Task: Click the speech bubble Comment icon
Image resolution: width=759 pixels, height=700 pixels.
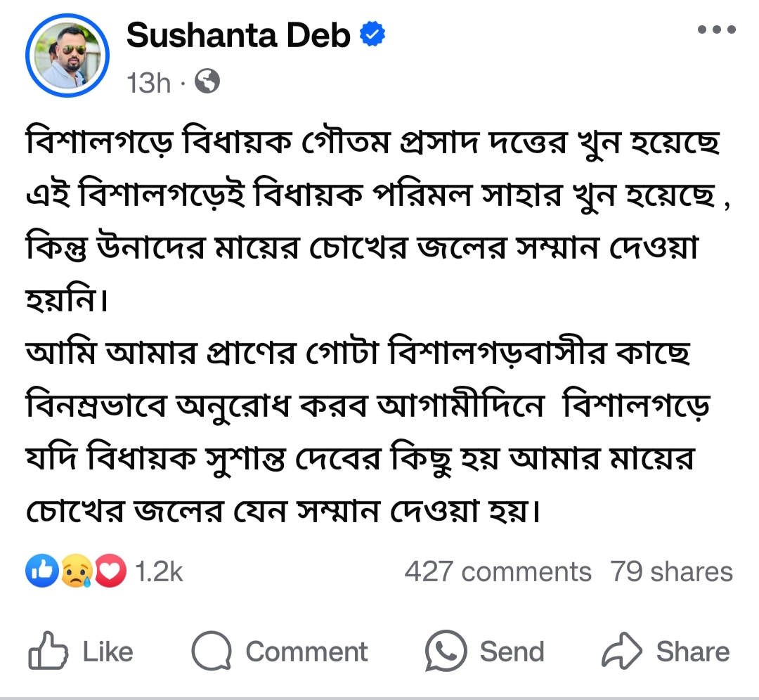Action: 212,652
